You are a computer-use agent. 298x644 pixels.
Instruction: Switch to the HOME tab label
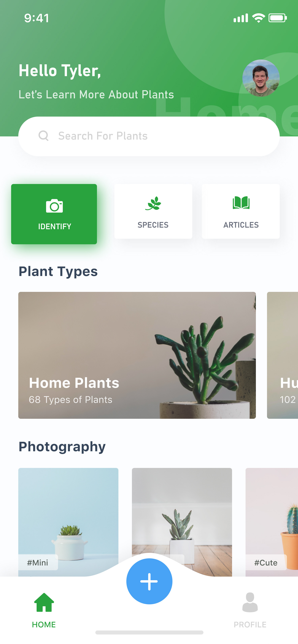(x=44, y=625)
